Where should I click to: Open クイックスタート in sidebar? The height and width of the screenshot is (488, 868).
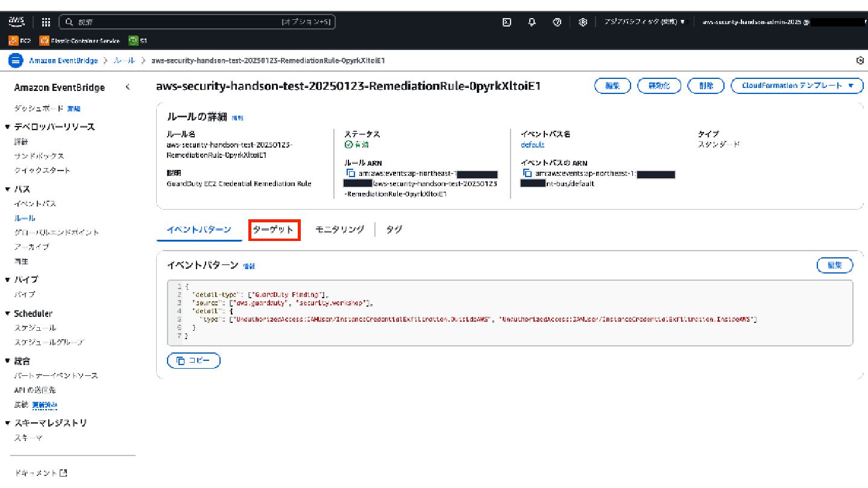click(x=42, y=170)
